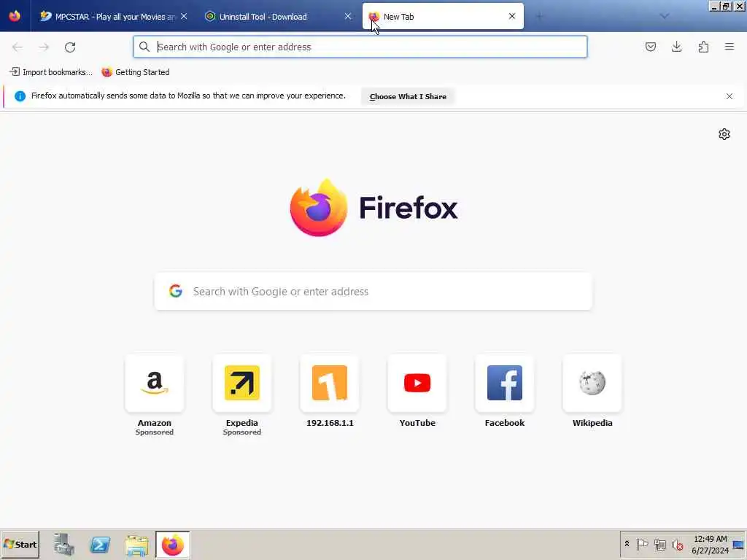Switch to MPCSTAR tab
The image size is (747, 560).
click(x=113, y=17)
